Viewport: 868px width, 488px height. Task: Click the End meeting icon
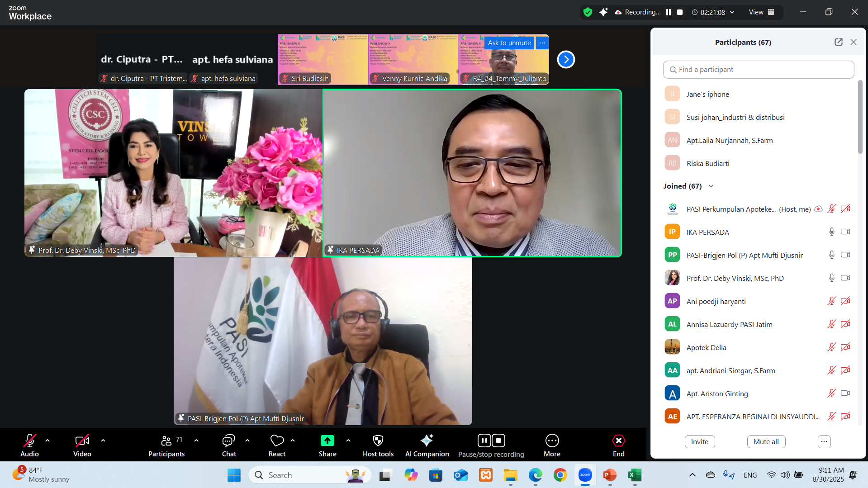[x=618, y=441]
